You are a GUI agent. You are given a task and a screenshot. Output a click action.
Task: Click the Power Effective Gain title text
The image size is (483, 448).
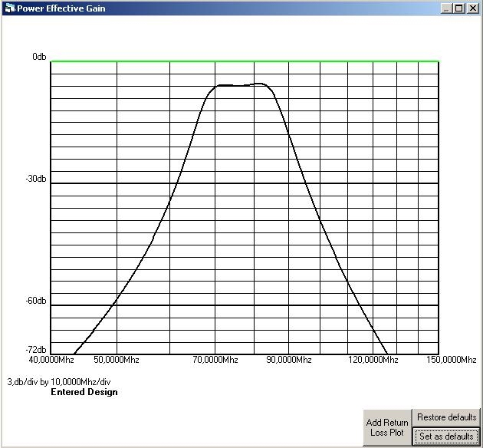61,8
